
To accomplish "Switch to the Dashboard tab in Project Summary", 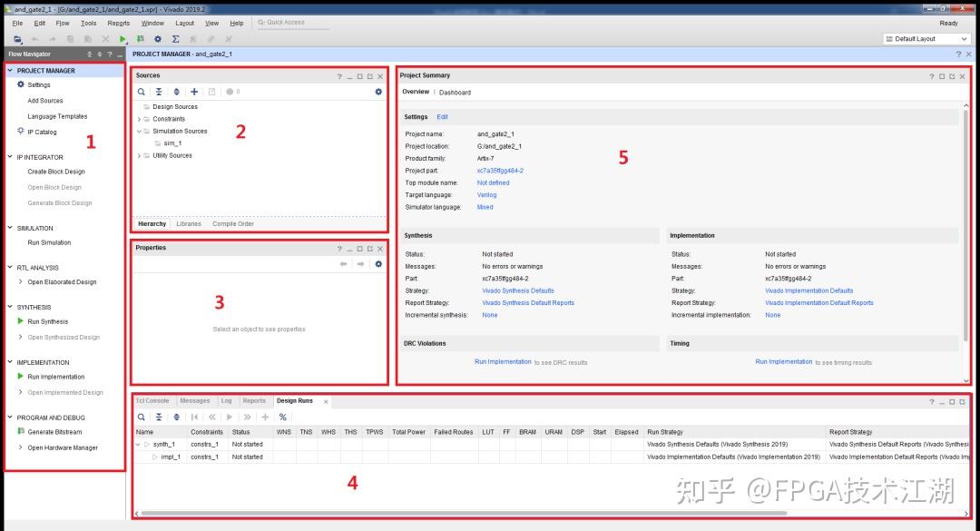I will point(456,92).
